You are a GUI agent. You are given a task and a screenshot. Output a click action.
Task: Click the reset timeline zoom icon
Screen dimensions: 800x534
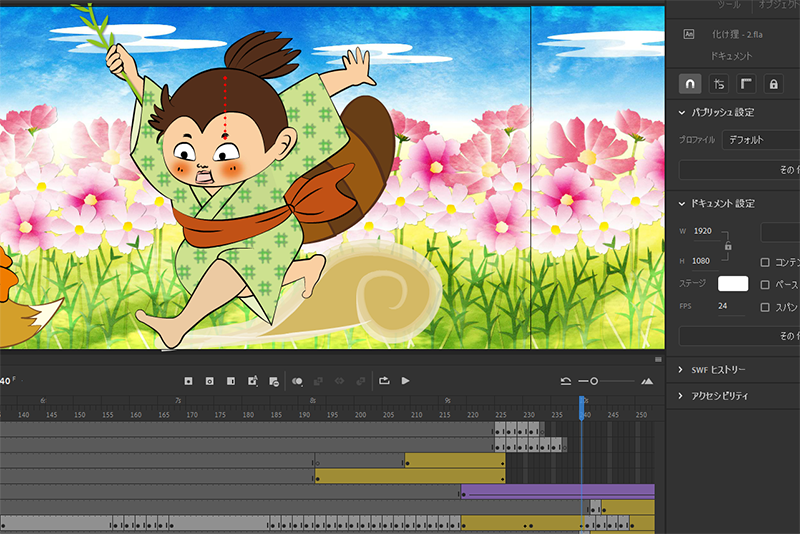tap(565, 381)
